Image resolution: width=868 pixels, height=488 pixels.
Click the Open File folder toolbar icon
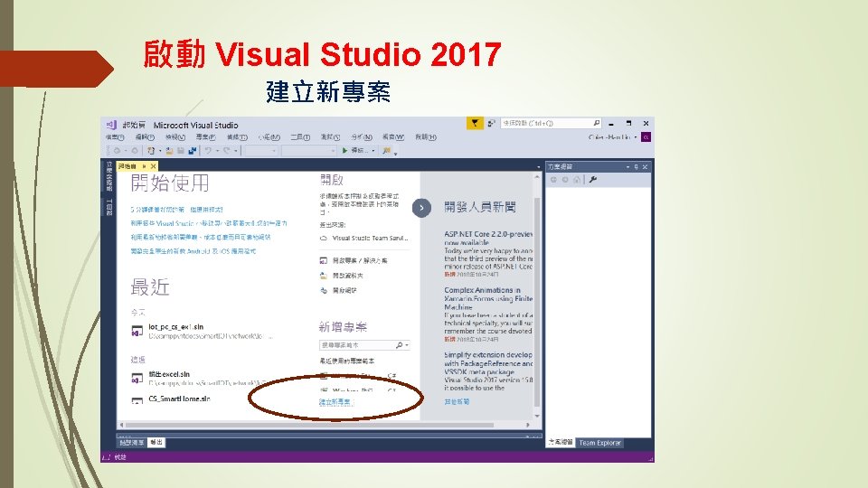169,151
